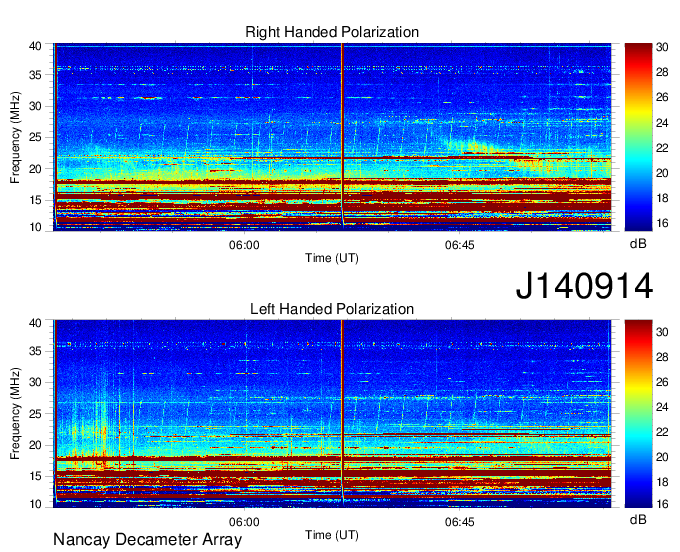The width and height of the screenshot is (680, 552).
Task: Click the 'Left Handed Polarization' title
Action: pyautogui.click(x=332, y=309)
